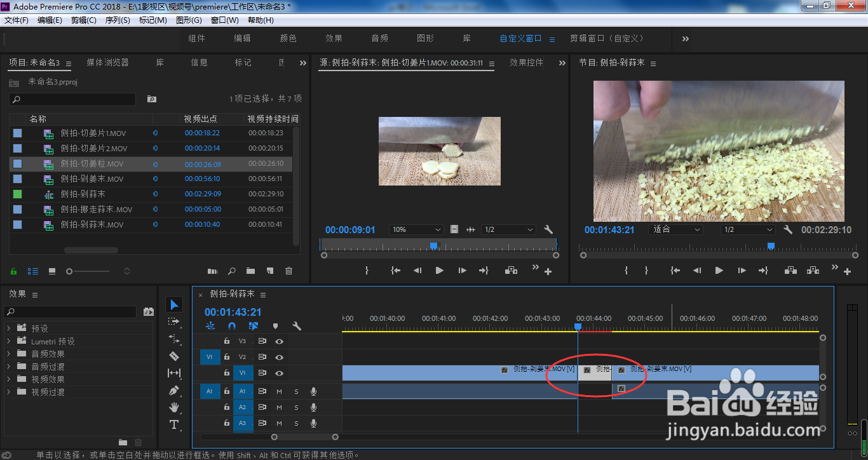Viewport: 868px width, 460px height.
Task: Open program monitor settings wrench
Action: (x=788, y=229)
